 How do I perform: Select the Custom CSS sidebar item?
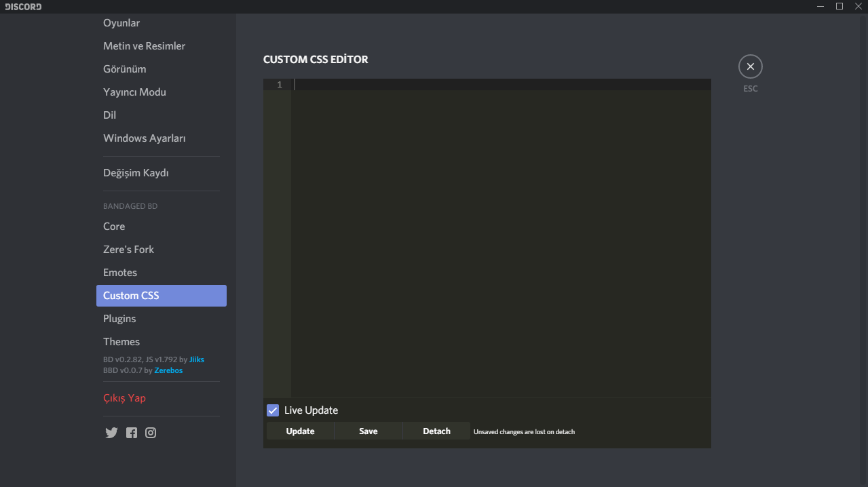coord(162,296)
